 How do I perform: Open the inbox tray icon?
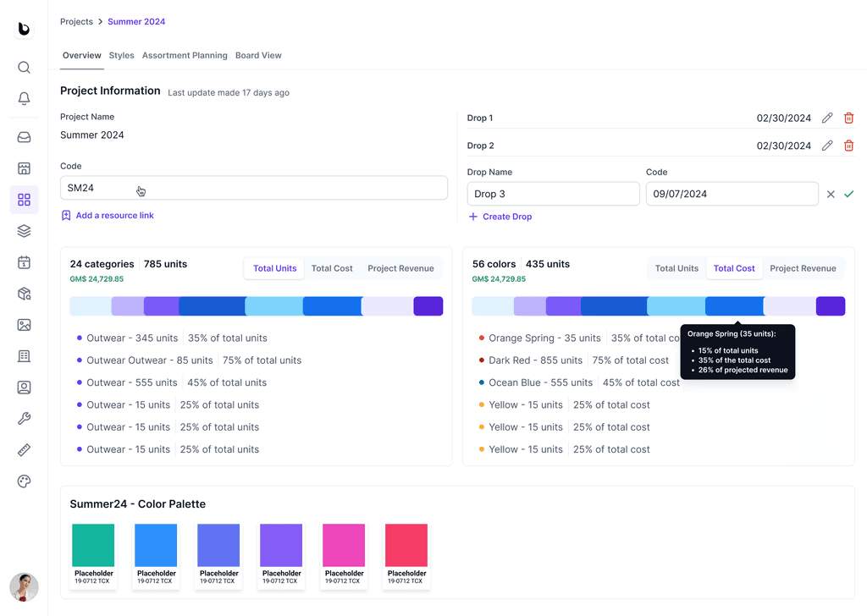[24, 137]
